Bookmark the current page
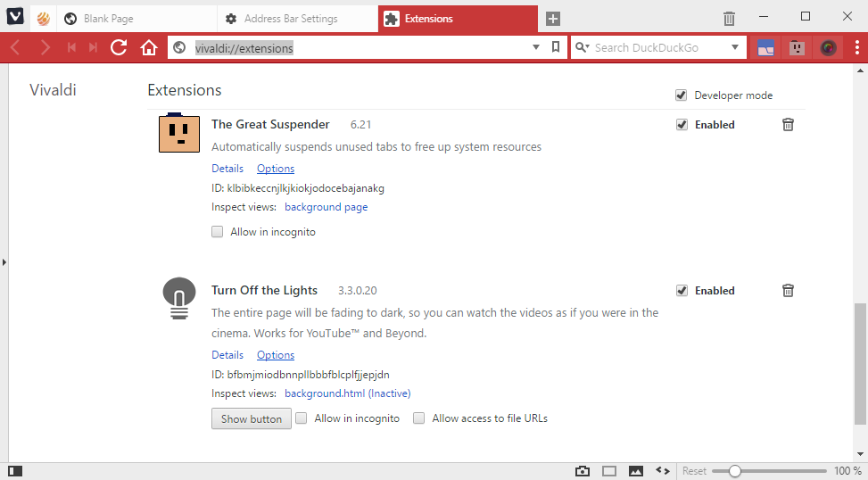Image resolution: width=868 pixels, height=480 pixels. pyautogui.click(x=556, y=47)
